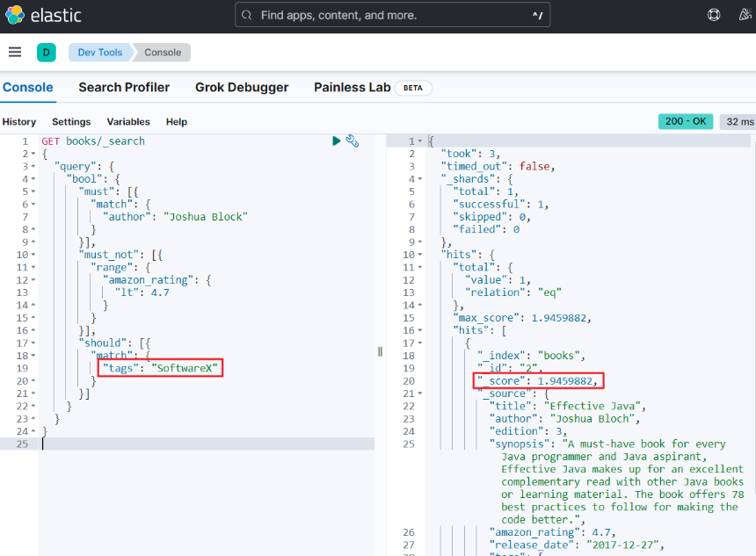Image resolution: width=756 pixels, height=556 pixels.
Task: Open the hamburger navigation menu
Action: 15,52
